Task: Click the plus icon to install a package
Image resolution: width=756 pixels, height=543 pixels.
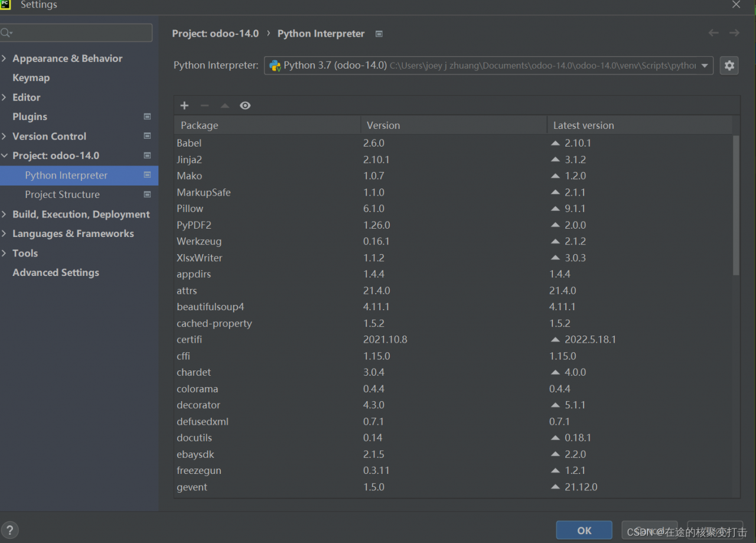Action: tap(184, 105)
